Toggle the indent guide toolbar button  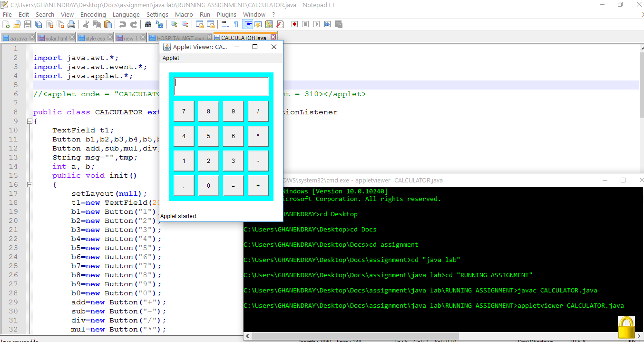coord(247,24)
